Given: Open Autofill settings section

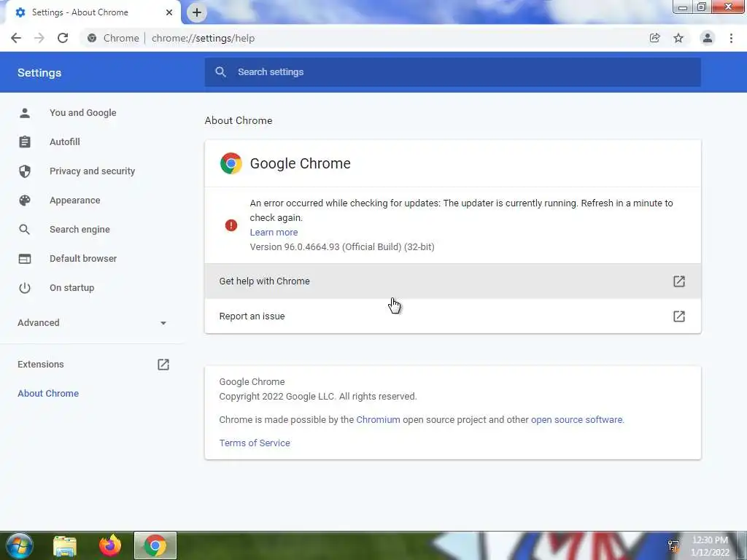Looking at the screenshot, I should tap(65, 142).
